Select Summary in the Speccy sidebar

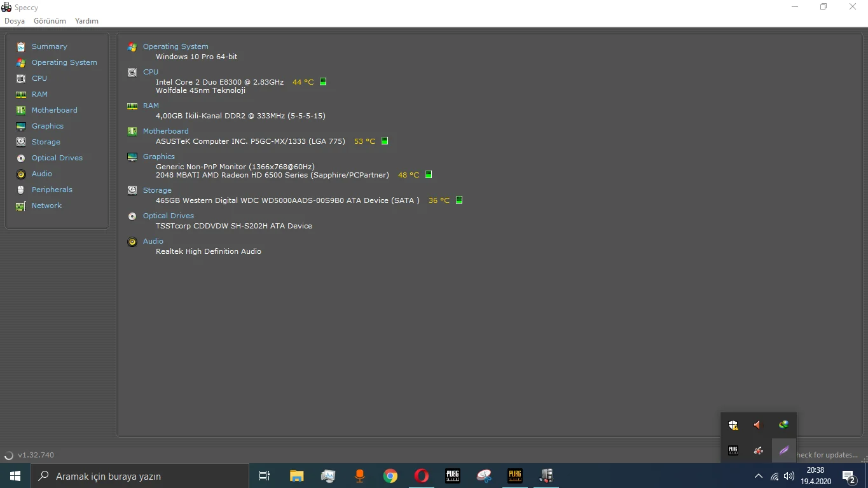[x=50, y=46]
